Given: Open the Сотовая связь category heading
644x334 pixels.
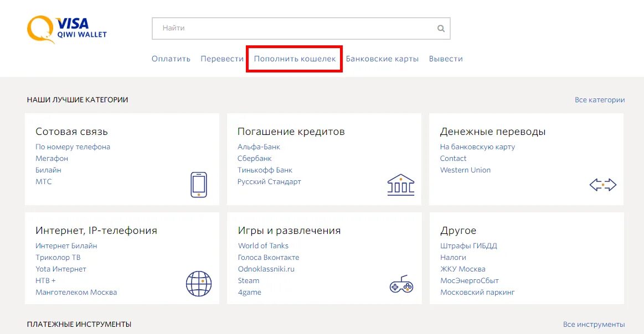Looking at the screenshot, I should click(x=71, y=131).
